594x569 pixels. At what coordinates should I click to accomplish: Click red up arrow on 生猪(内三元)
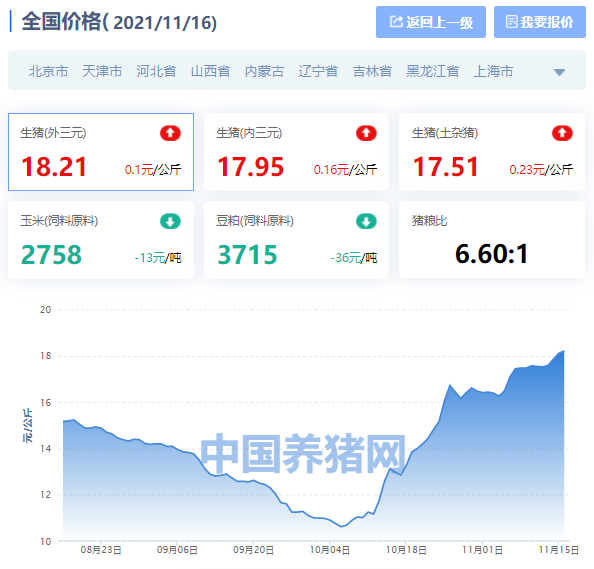click(x=366, y=133)
